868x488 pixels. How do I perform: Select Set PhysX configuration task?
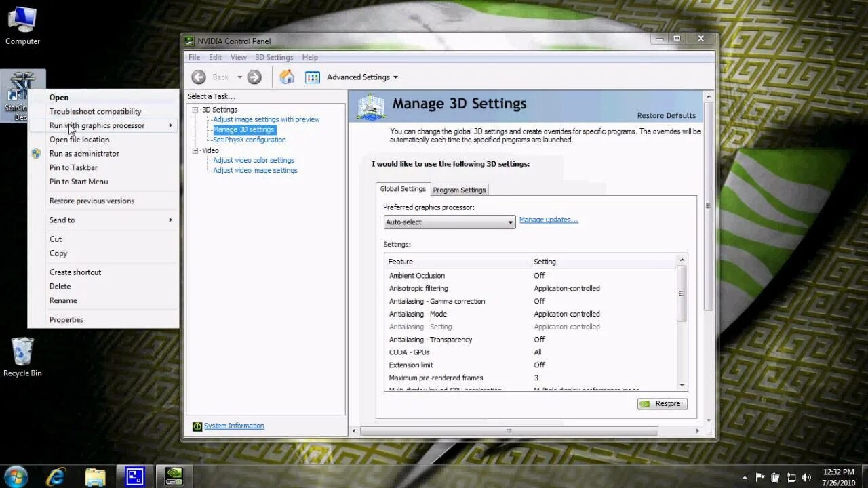[x=250, y=140]
